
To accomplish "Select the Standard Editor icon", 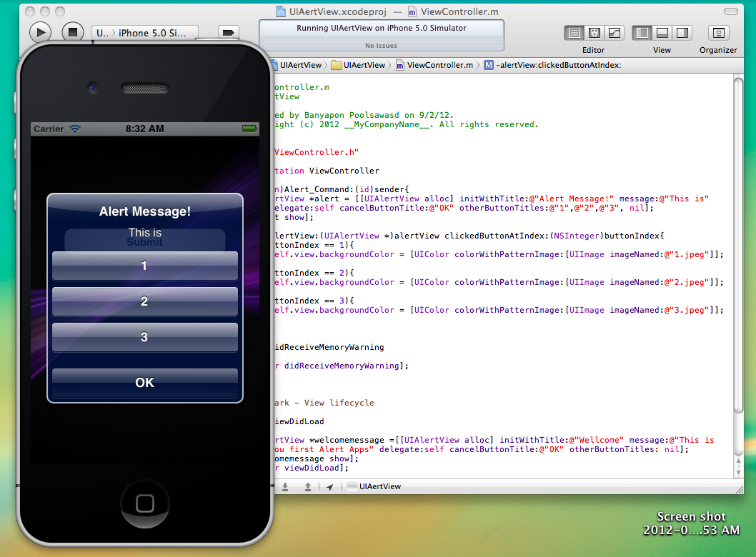I will tap(575, 32).
